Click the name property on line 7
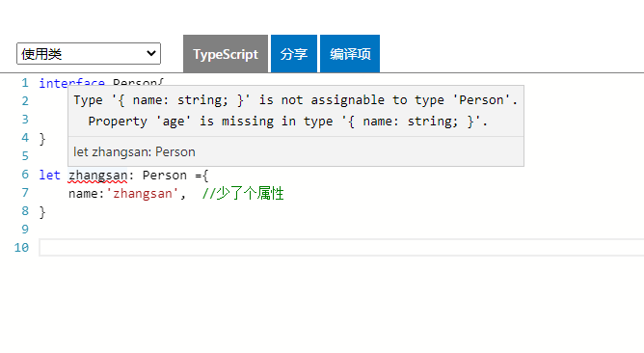This screenshot has width=644, height=353. point(83,194)
